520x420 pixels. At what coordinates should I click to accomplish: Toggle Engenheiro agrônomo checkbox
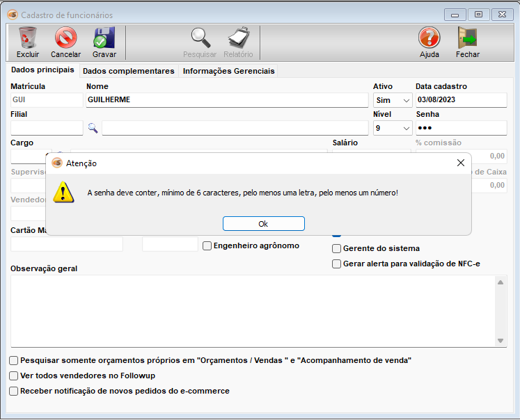click(x=207, y=245)
